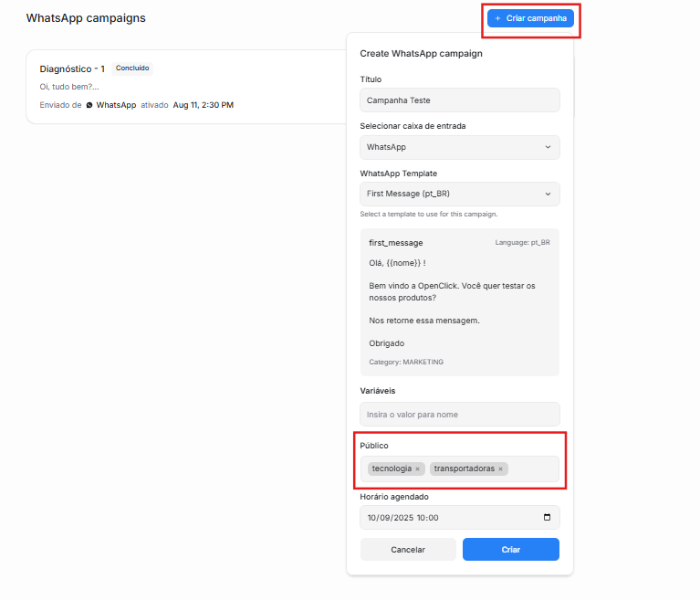
Task: Click the scheduled date and time text
Action: pos(402,518)
